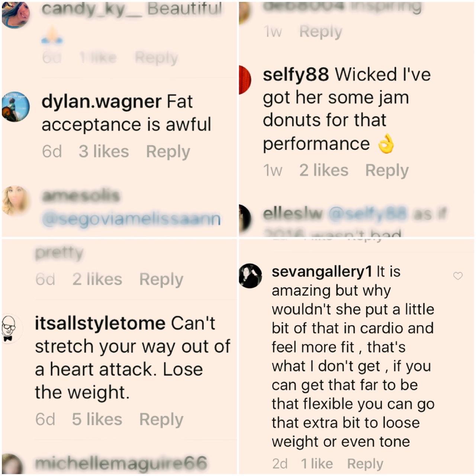
Task: Open candy_ky_'s profile picture
Action: coord(16,15)
